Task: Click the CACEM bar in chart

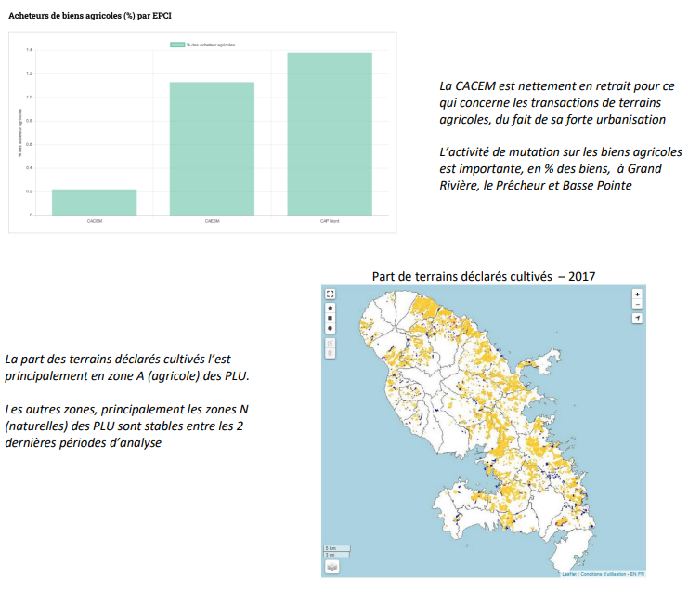Action: pos(94,202)
